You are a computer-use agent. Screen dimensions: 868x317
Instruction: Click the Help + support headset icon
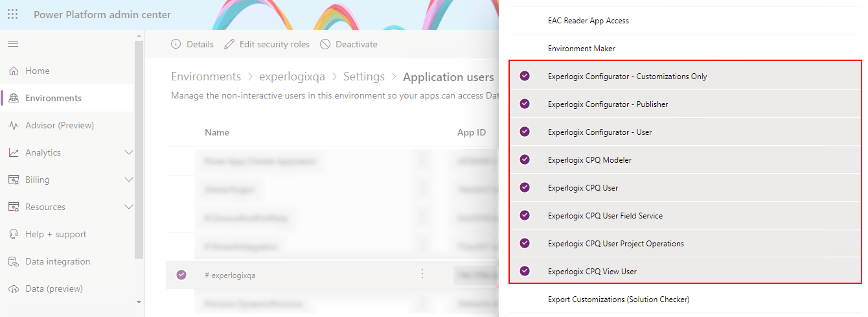14,234
